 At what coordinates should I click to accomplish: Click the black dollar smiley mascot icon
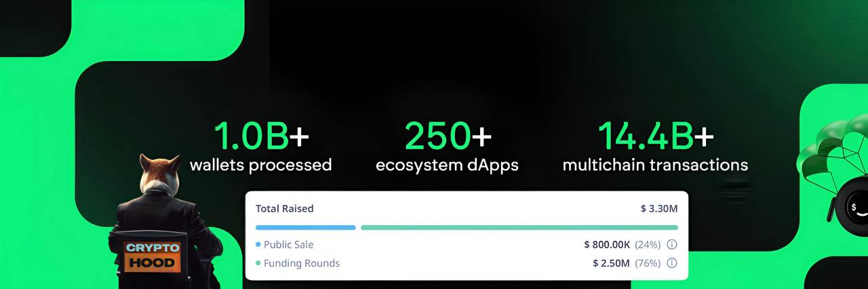(x=855, y=206)
